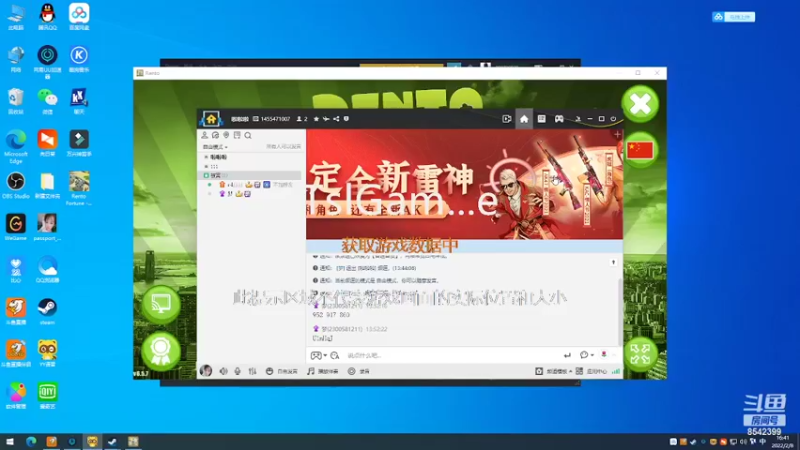Image resolution: width=800 pixels, height=450 pixels.
Task: Select the home tab icon in header
Action: pos(524,119)
